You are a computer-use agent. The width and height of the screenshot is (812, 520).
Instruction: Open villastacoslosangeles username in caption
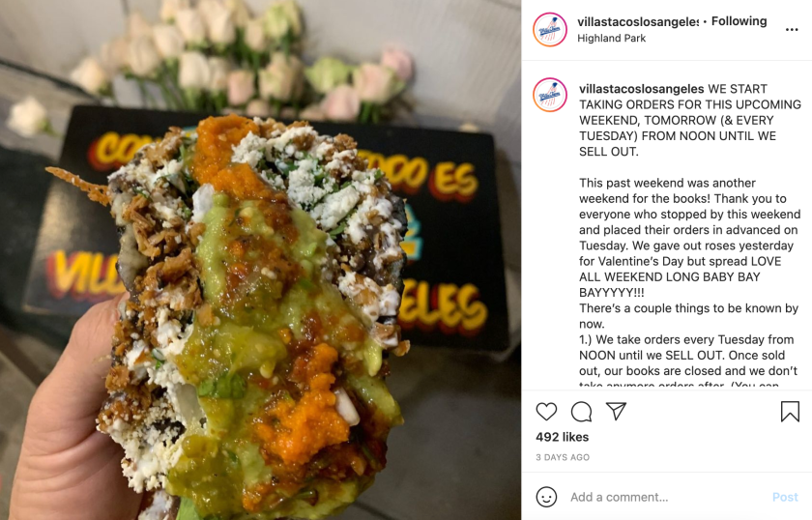[x=642, y=89]
